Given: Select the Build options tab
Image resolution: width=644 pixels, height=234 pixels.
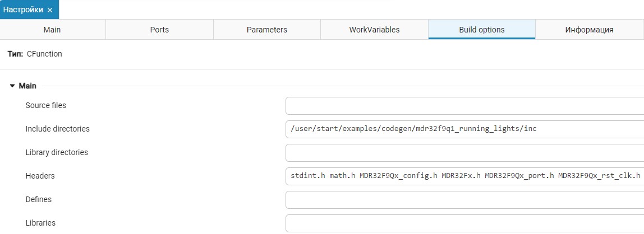Looking at the screenshot, I should 481,30.
